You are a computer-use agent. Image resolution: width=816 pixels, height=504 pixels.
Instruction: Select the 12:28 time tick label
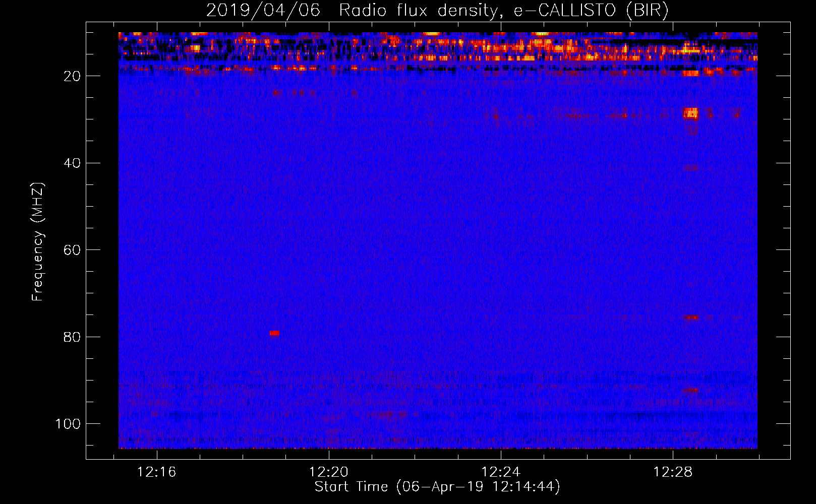point(673,472)
